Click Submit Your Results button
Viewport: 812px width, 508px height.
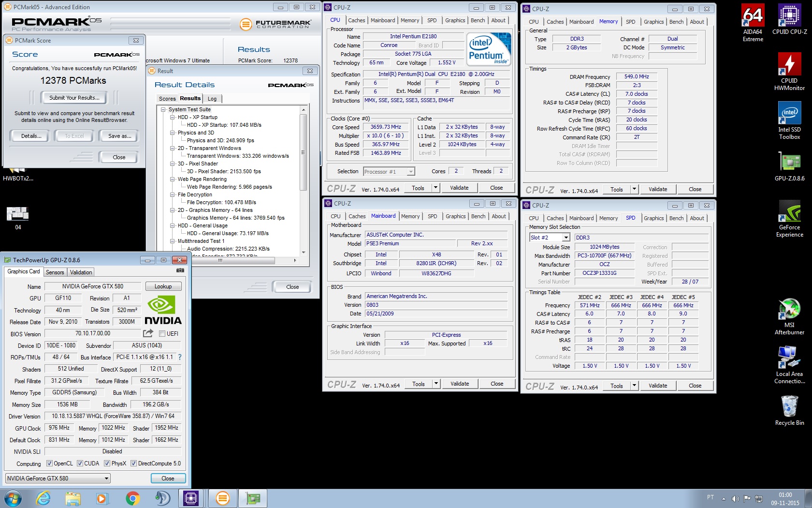(74, 98)
